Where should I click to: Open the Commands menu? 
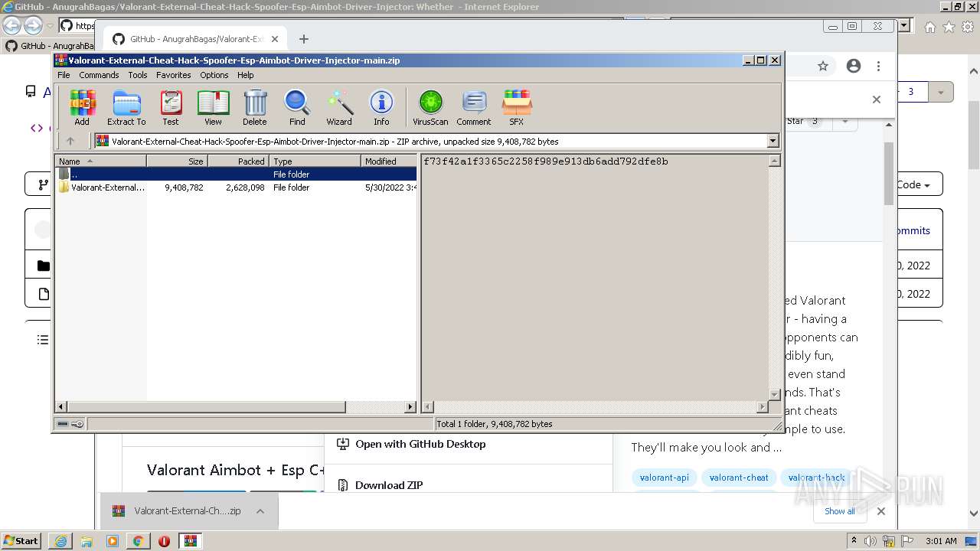coord(99,75)
